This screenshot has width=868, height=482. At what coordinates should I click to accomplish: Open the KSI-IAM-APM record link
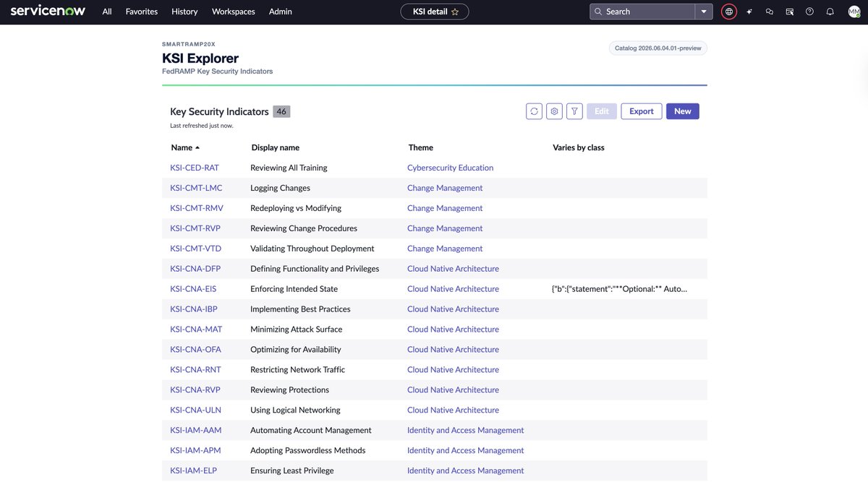coord(195,451)
